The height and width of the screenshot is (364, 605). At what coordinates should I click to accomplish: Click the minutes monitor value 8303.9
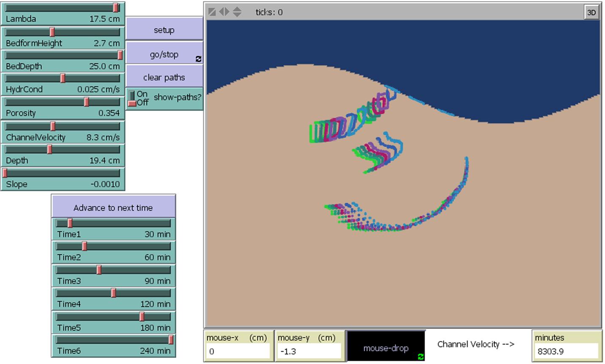[567, 351]
